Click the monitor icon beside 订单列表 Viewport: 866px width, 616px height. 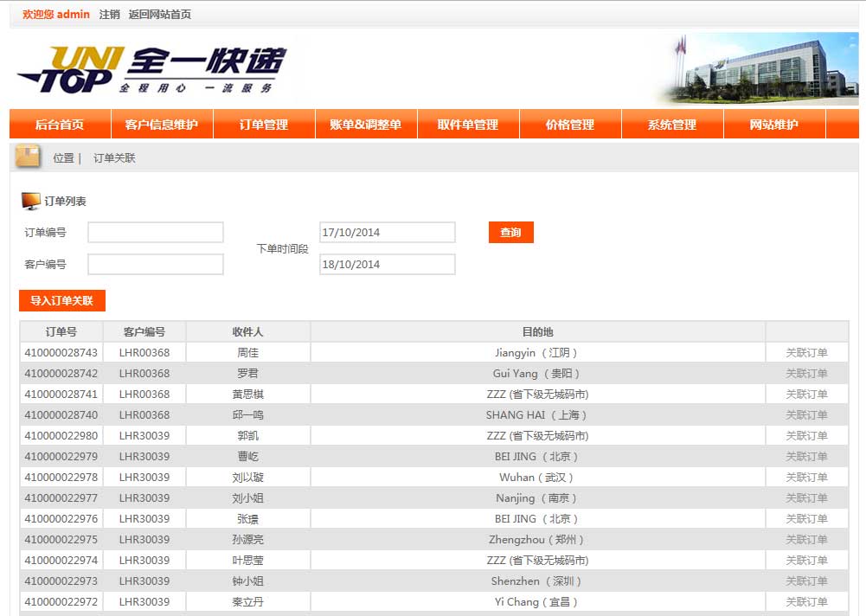[x=30, y=201]
